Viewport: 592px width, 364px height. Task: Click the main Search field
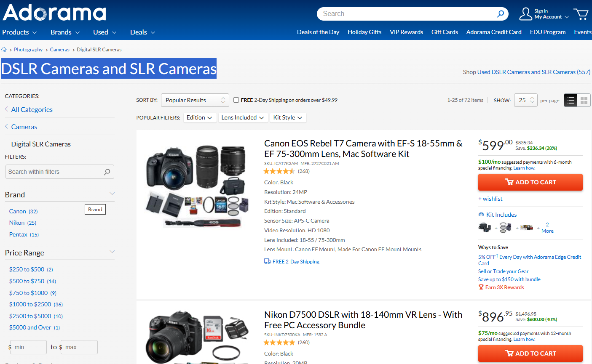pyautogui.click(x=407, y=14)
